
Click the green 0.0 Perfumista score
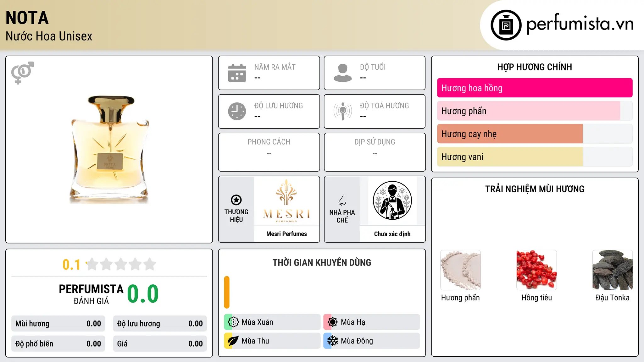pos(143,294)
